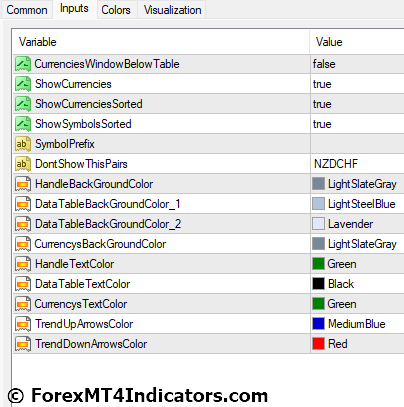This screenshot has width=404, height=407.
Task: Select the DataTableBackGroundColor_1 variable name
Action: coord(108,204)
